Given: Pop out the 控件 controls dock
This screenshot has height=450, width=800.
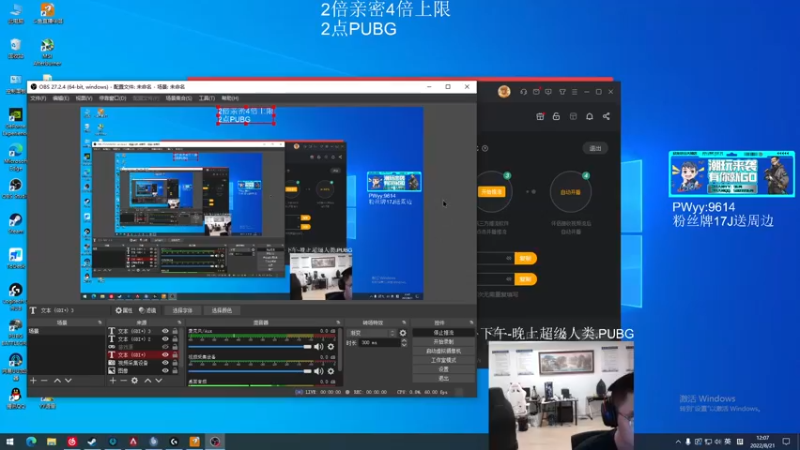Looking at the screenshot, I should [471, 322].
